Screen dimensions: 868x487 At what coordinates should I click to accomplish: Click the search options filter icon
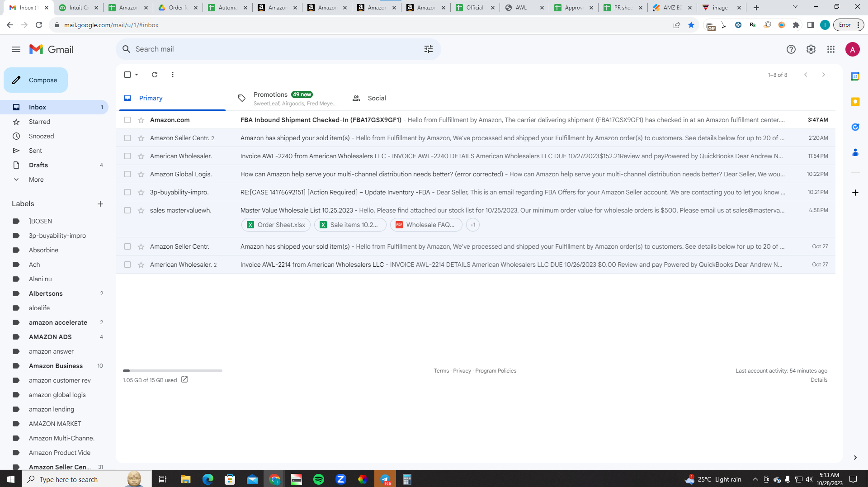tap(429, 49)
